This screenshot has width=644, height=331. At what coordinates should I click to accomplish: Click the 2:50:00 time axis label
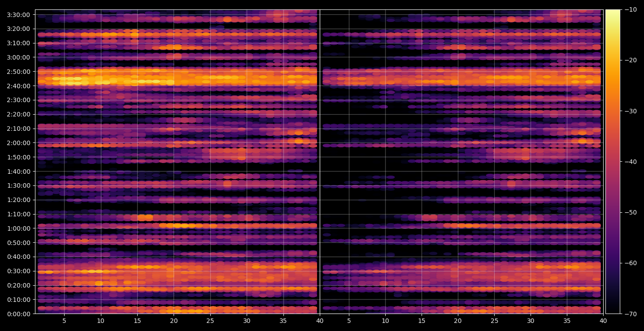click(19, 72)
